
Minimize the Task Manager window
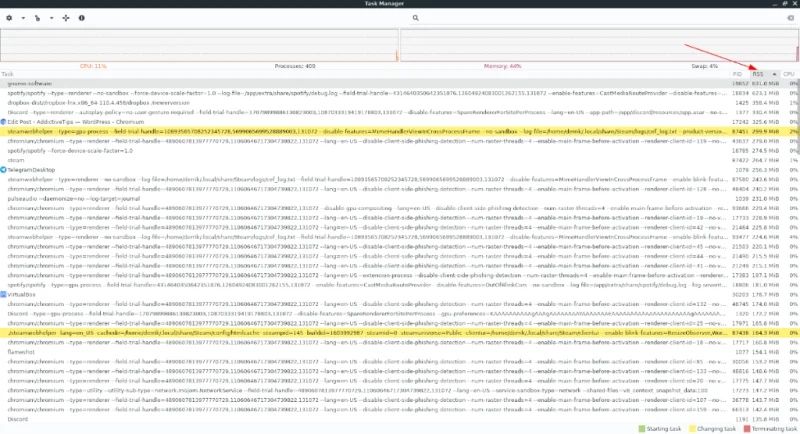775,4
